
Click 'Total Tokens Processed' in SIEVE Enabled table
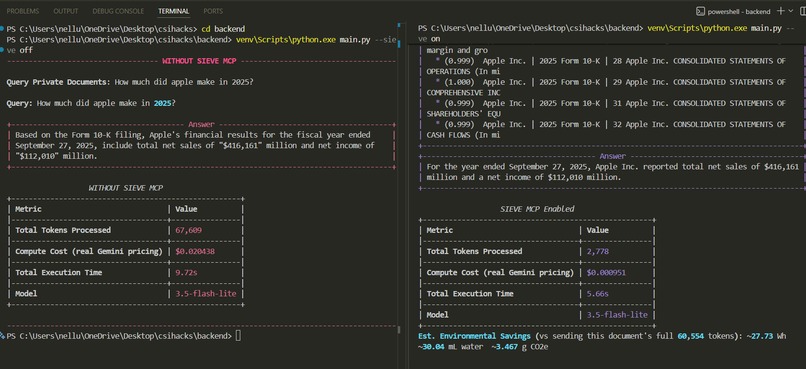(474, 251)
